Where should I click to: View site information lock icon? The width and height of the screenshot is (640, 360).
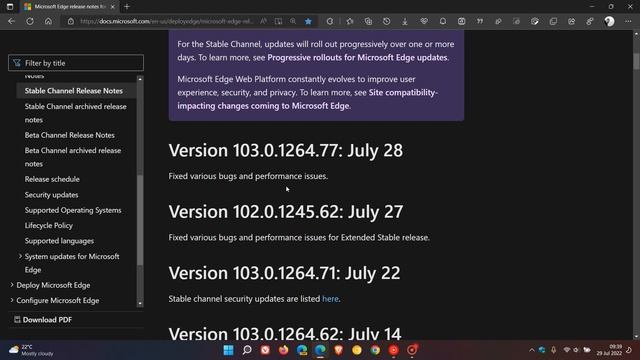pyautogui.click(x=71, y=21)
